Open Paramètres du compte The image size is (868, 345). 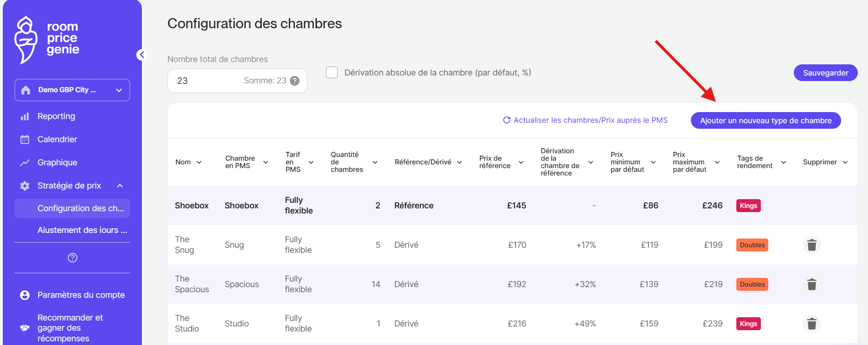[81, 295]
